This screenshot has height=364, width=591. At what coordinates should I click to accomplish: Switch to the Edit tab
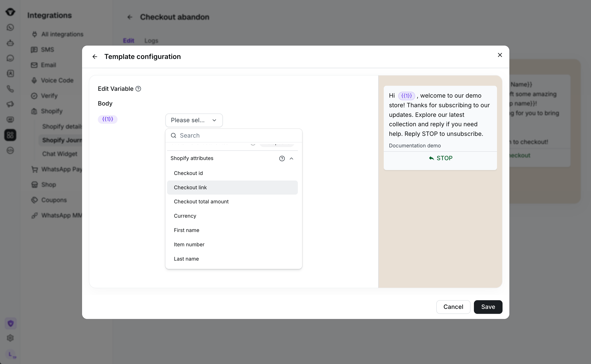coord(129,41)
